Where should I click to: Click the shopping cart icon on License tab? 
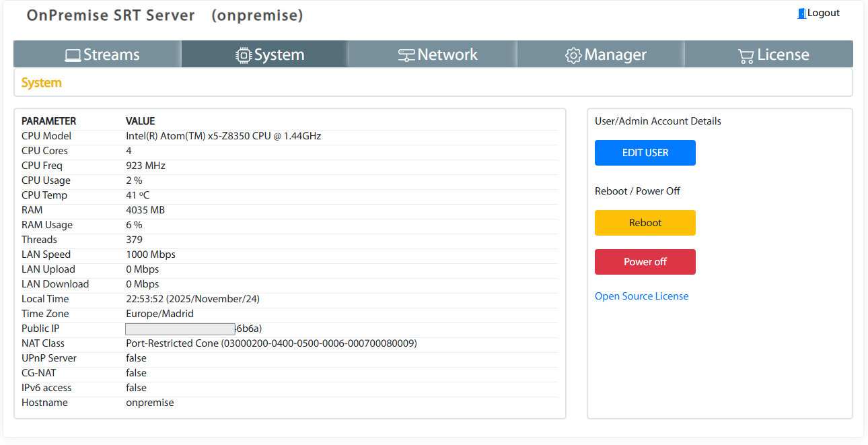pos(746,56)
